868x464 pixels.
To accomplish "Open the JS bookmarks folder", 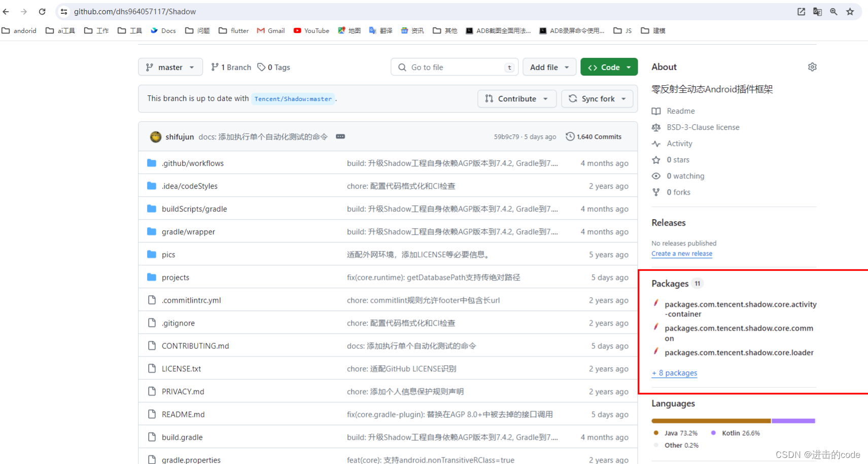I will tap(623, 30).
